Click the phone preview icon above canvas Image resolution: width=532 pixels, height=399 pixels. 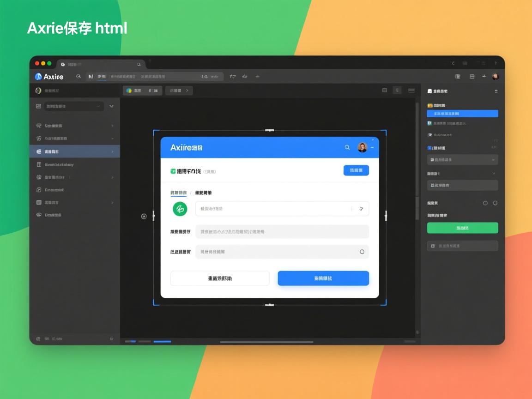point(397,91)
